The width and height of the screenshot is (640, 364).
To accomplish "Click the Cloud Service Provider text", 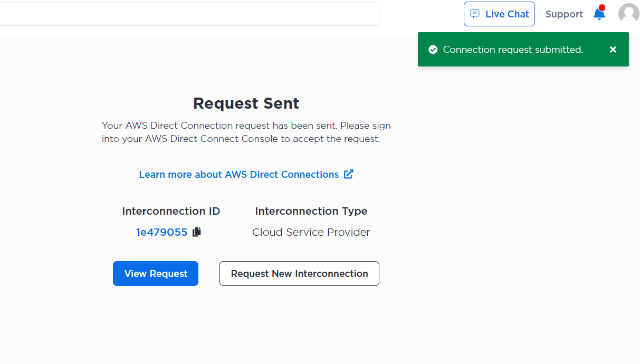I will click(x=311, y=232).
